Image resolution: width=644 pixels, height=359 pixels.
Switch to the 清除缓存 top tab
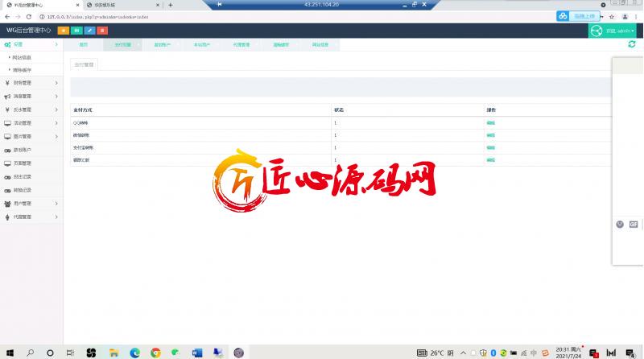281,44
